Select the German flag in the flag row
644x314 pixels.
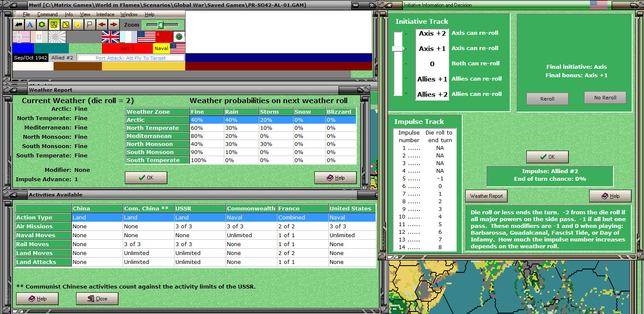click(x=21, y=37)
